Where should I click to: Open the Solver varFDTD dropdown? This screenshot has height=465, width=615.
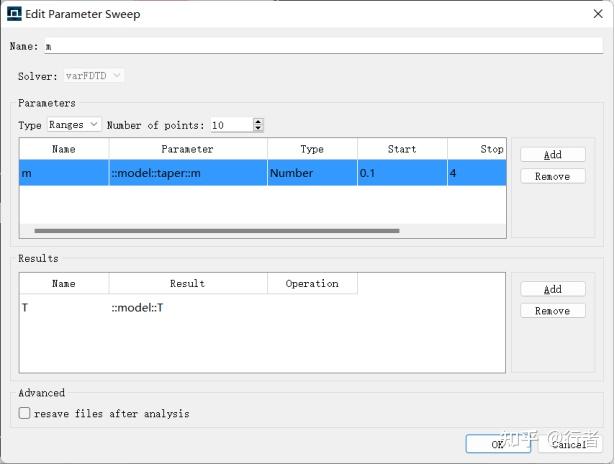tap(94, 75)
